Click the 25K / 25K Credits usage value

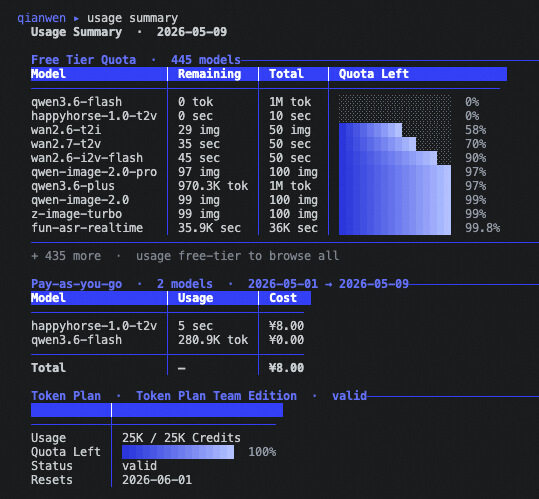coord(181,438)
